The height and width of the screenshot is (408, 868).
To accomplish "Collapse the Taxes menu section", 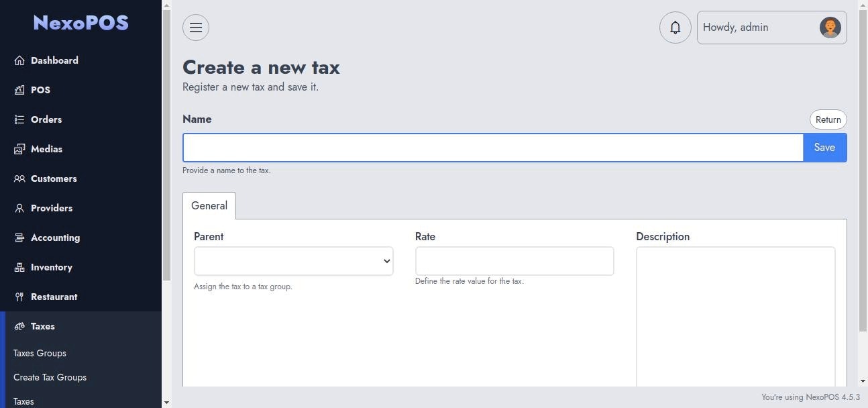I will click(80, 326).
